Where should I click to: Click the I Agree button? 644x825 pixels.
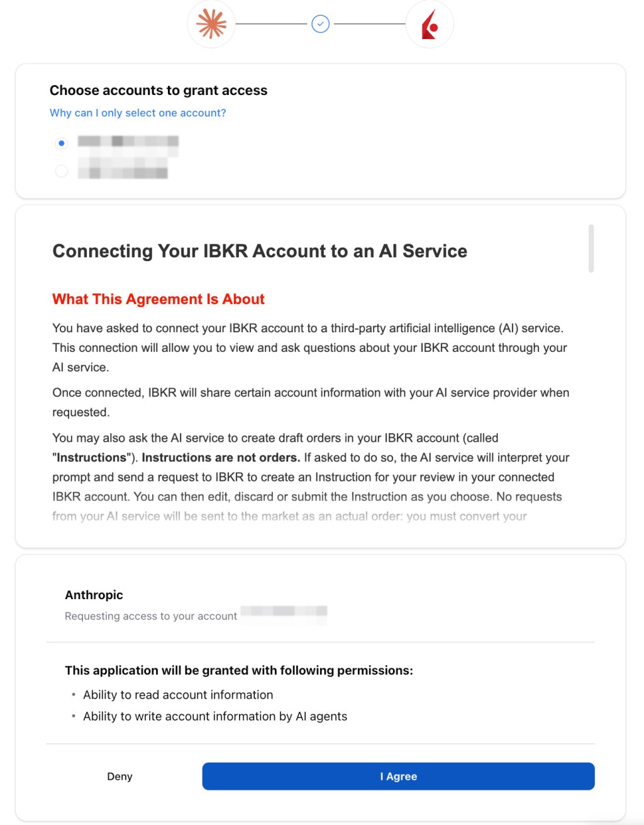[x=398, y=776]
